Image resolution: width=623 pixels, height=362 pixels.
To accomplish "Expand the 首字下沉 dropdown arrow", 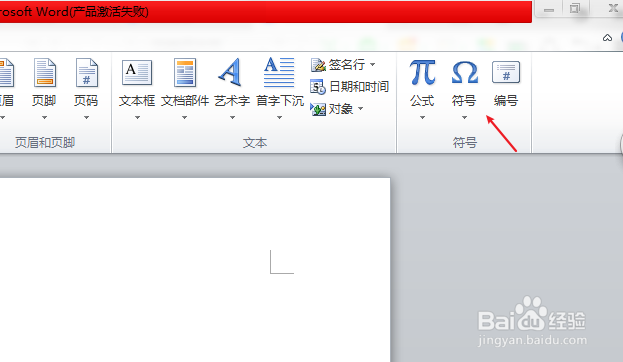I will [x=279, y=117].
